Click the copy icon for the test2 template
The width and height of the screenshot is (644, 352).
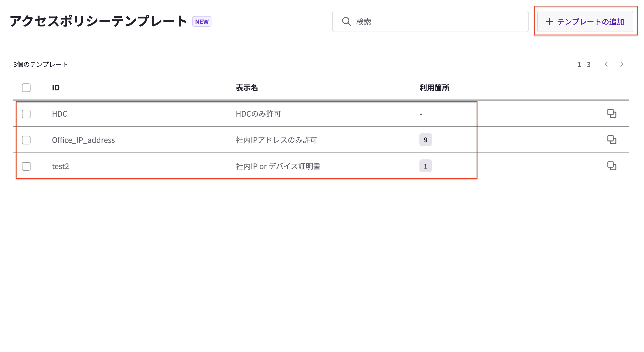[612, 166]
